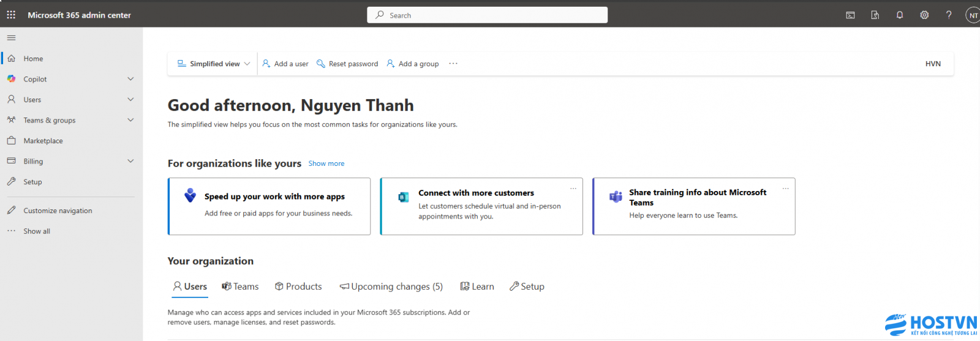Click the Users person icon in sidebar
Viewport: 980px width, 341px height.
coord(11,99)
